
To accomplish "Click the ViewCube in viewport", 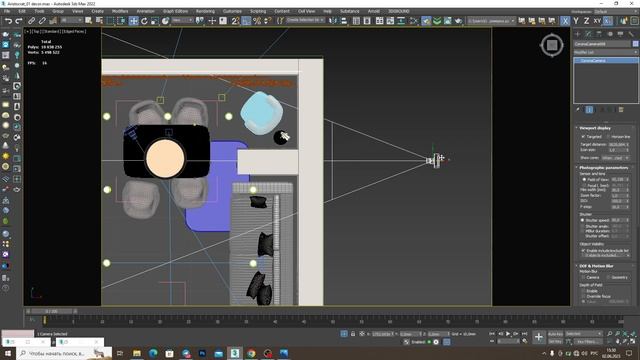I will (552, 45).
